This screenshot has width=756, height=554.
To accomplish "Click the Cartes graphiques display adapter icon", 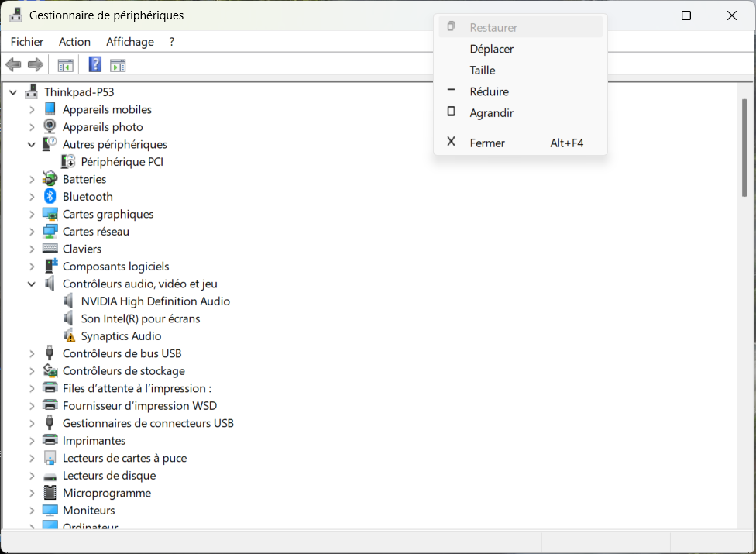I will click(x=50, y=214).
